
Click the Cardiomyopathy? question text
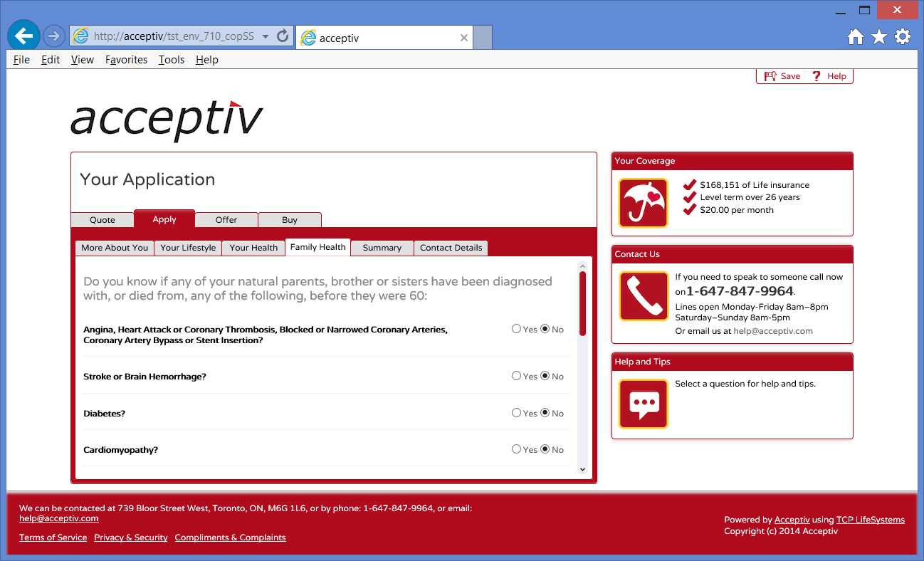(x=121, y=450)
